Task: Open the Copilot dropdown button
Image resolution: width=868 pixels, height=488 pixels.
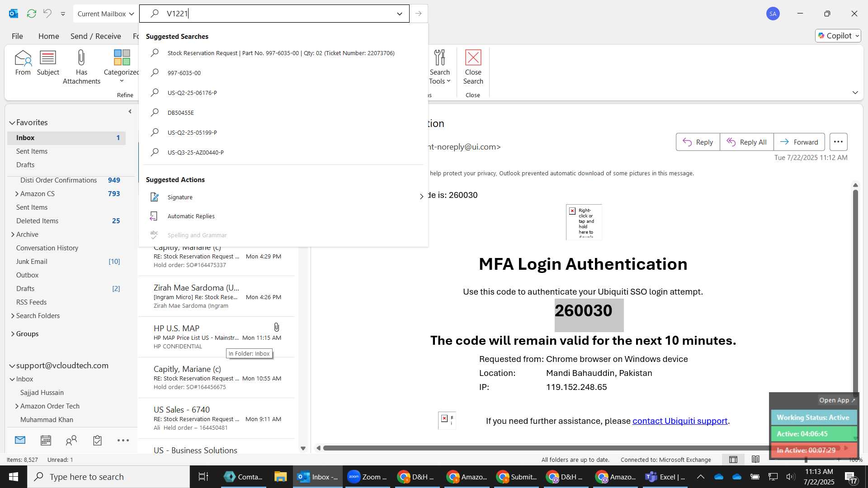Action: [838, 36]
